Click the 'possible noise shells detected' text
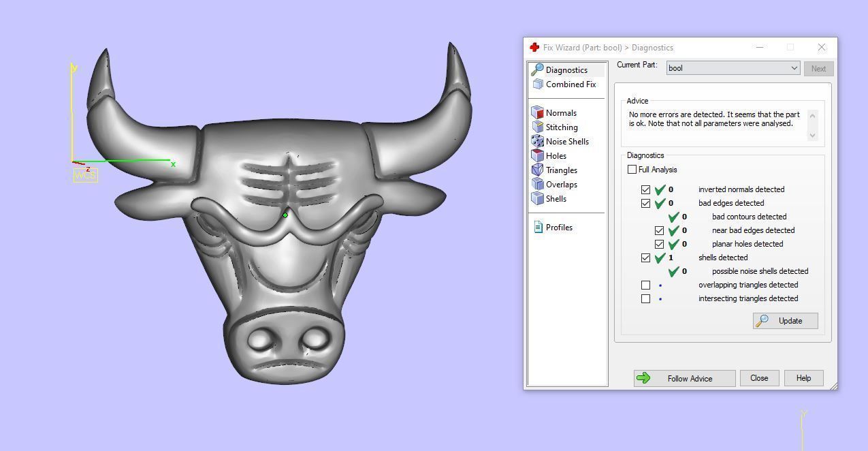Viewport: 868px width, 451px height. (760, 271)
